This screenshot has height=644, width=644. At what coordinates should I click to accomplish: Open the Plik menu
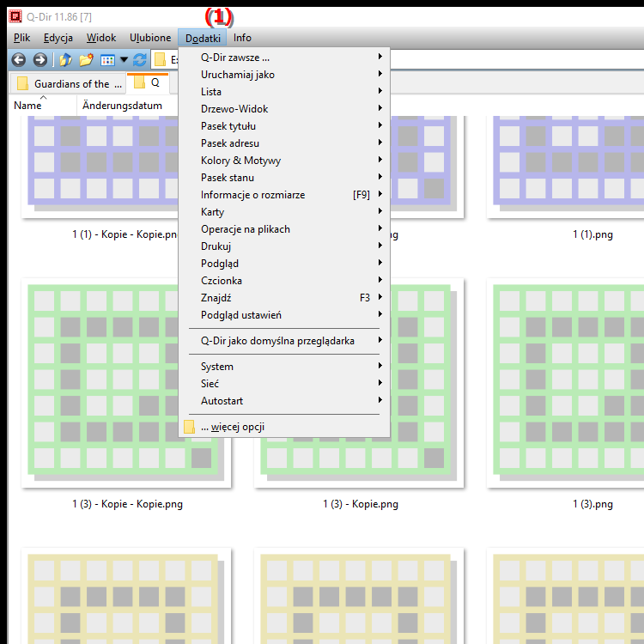(x=21, y=38)
